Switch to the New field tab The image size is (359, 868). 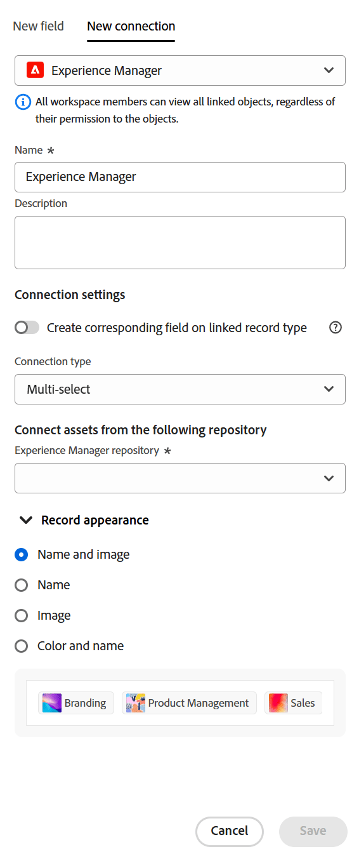coord(39,26)
